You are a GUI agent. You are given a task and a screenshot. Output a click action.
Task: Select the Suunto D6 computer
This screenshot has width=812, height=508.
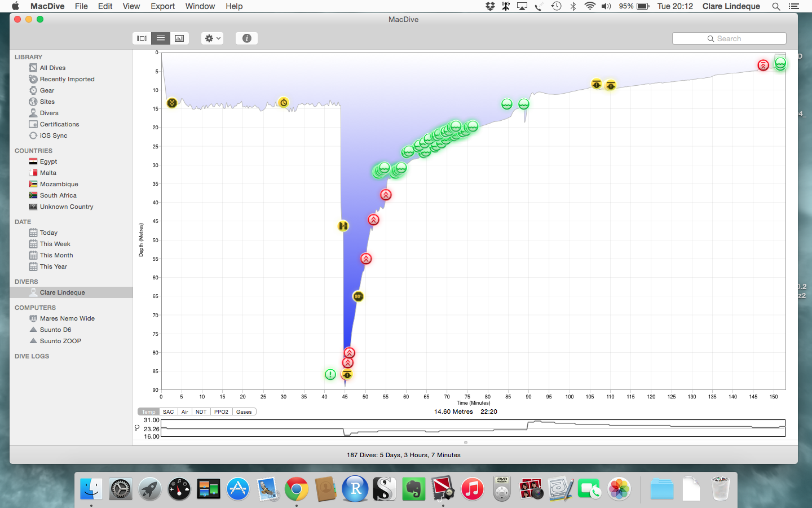click(x=55, y=330)
